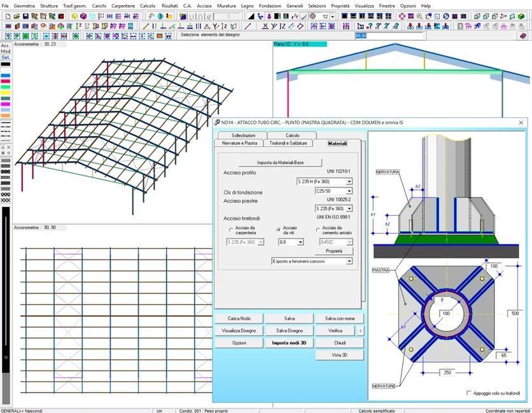
Task: Expand the Cls di fondazione C25/30 dropdown
Action: 349,190
